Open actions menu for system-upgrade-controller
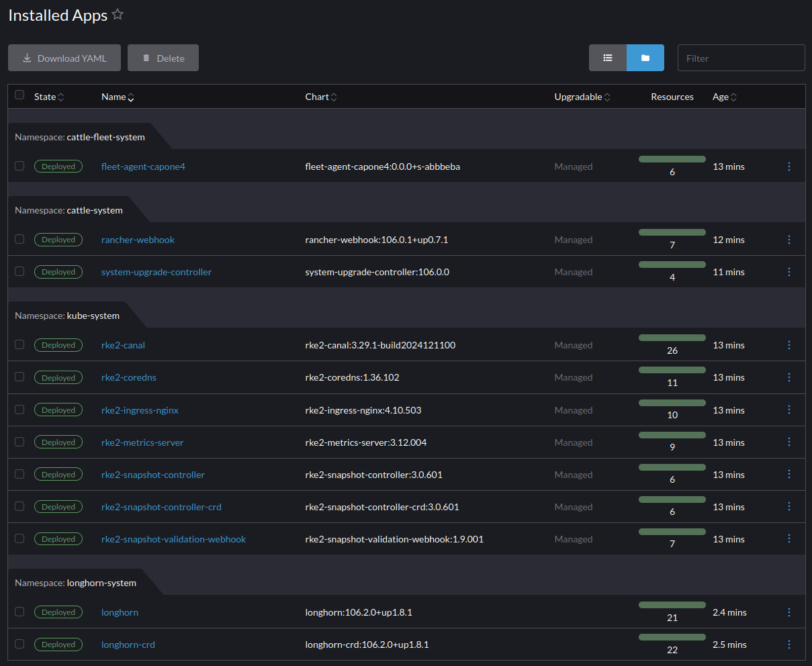The height and width of the screenshot is (666, 812). coord(789,272)
